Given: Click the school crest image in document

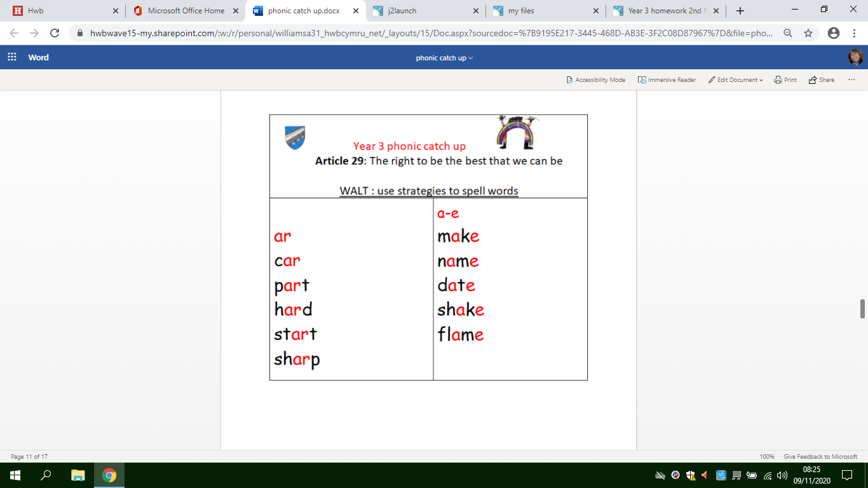Looking at the screenshot, I should [295, 138].
